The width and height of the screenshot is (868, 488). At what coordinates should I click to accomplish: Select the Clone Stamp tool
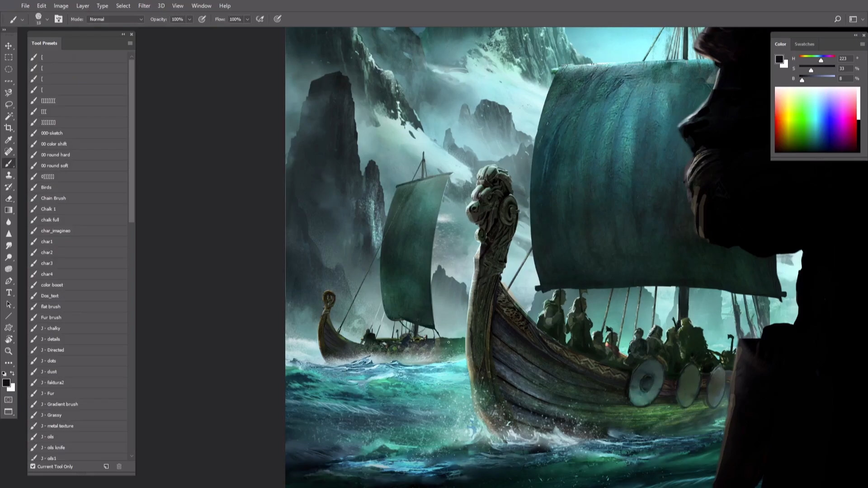click(9, 175)
